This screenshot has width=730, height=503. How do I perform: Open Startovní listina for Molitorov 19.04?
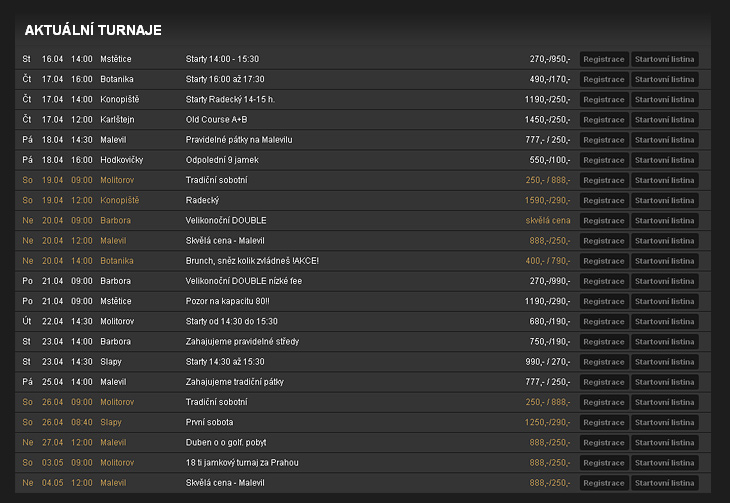(664, 180)
